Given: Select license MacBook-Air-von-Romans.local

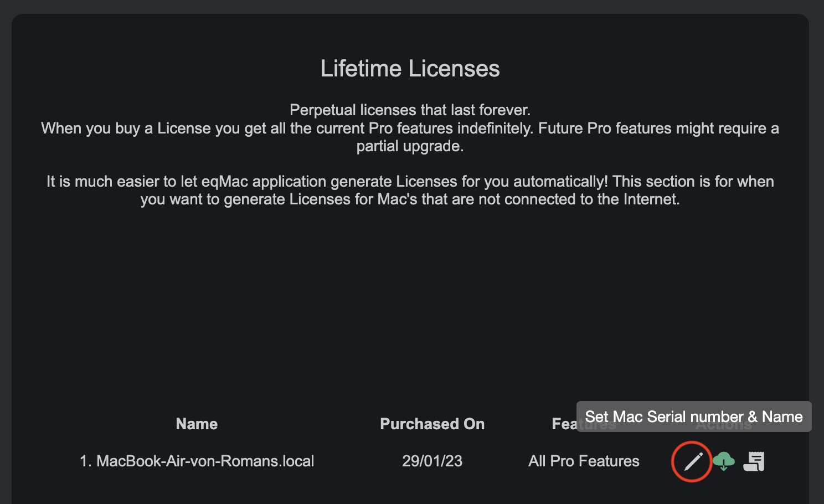Looking at the screenshot, I should [205, 461].
